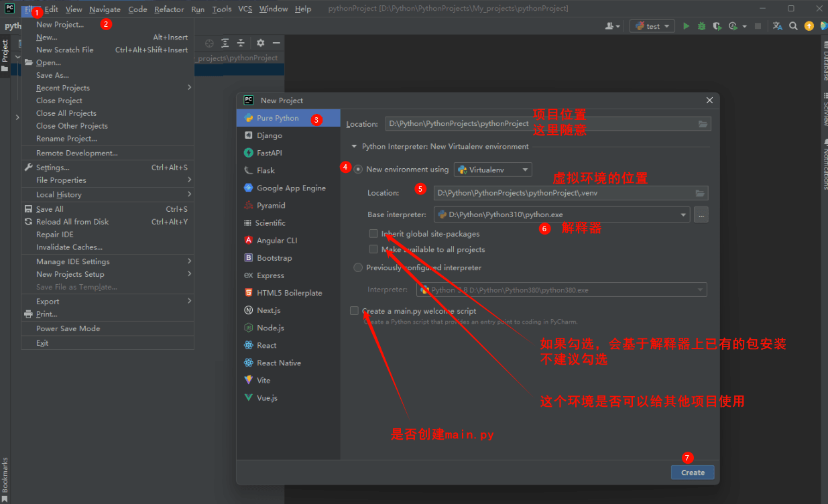Browse folder for virtualenv Location field

[x=700, y=193]
